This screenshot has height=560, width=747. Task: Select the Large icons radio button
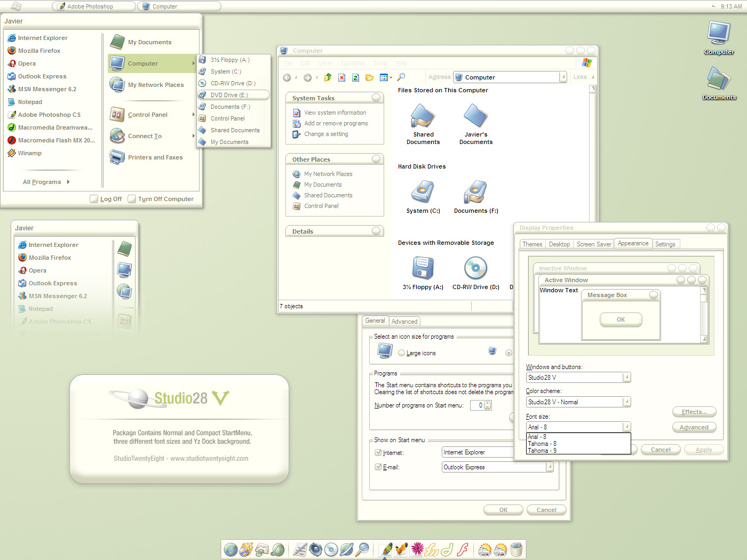[x=402, y=353]
